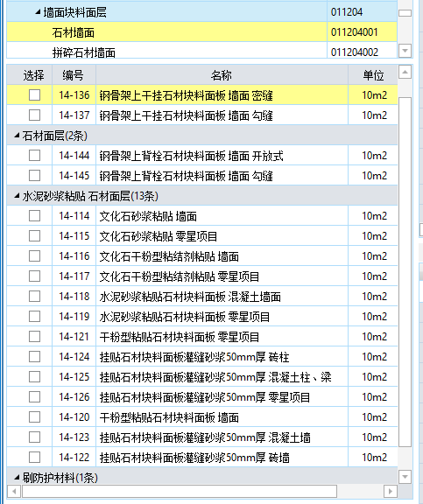This screenshot has height=504, width=423.
Task: Select 挂贴石材块料面板灌缝砂浆50mm厚 零星项目
Action: [x=205, y=397]
